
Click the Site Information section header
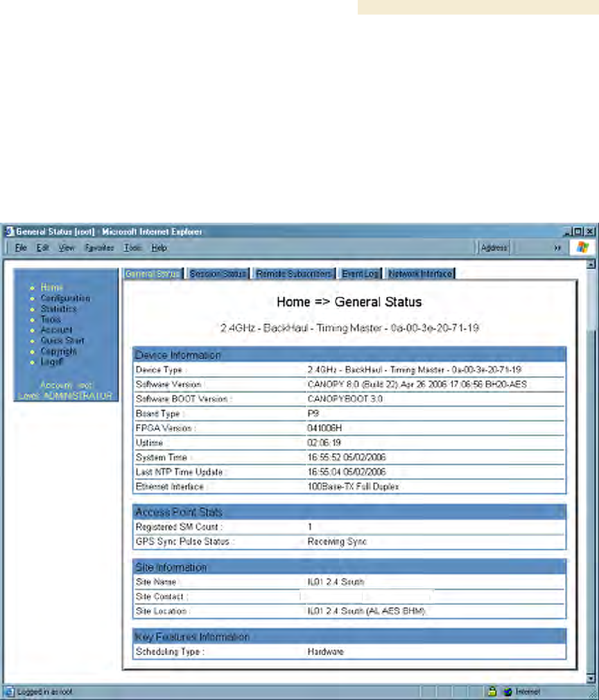point(349,567)
